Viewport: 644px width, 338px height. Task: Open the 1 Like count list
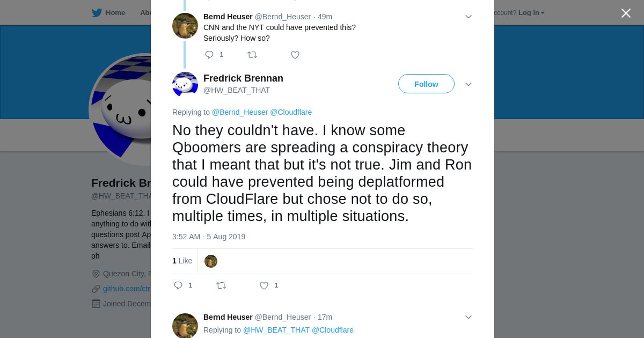(182, 261)
